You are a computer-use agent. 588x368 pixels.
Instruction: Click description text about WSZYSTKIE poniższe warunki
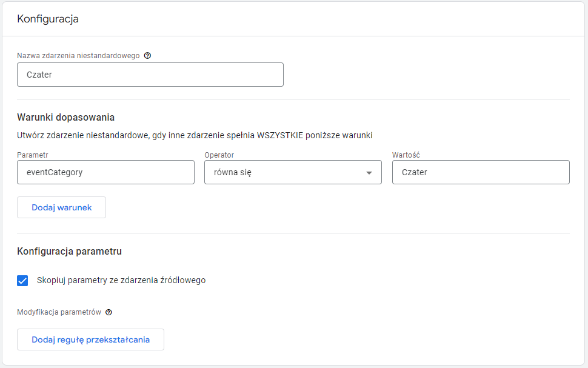[195, 135]
